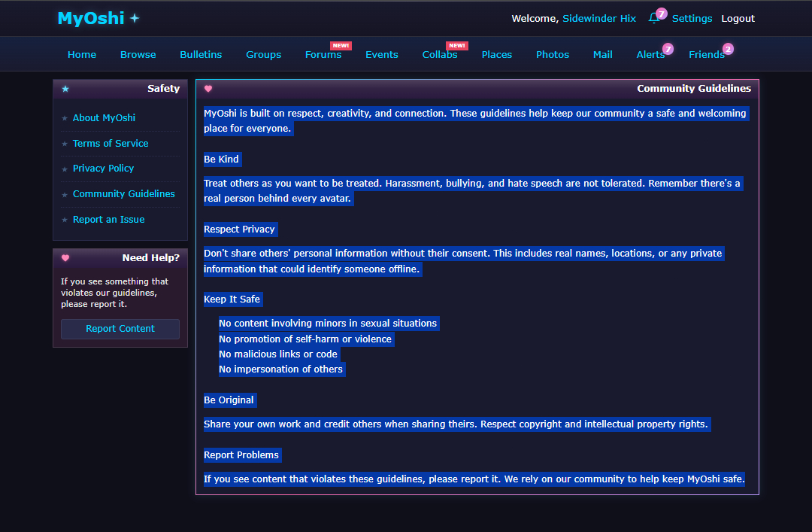Click the Sidewinder Hix username
Screen dimensions: 812x532
click(x=599, y=19)
